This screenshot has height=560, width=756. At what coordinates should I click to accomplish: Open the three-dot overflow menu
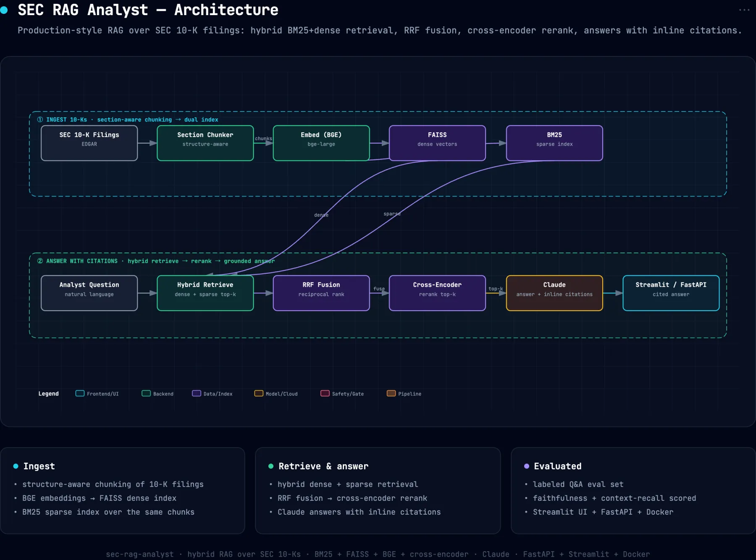click(744, 10)
